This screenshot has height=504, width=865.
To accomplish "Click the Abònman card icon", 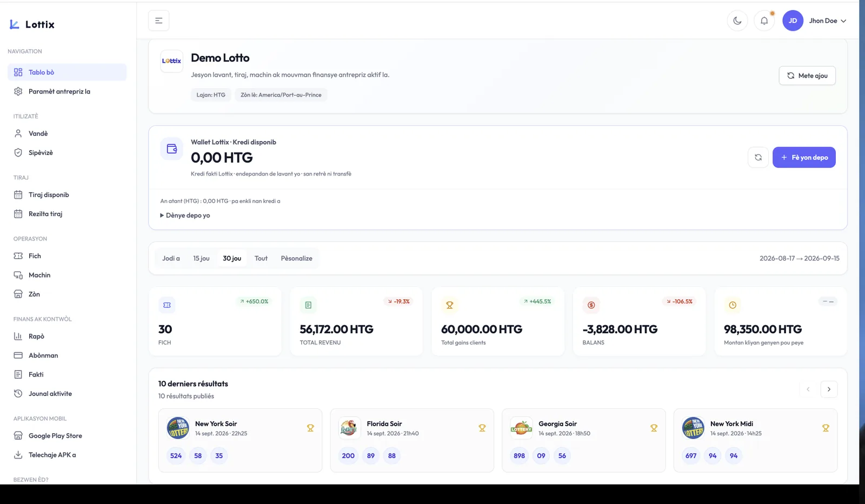I will 18,355.
